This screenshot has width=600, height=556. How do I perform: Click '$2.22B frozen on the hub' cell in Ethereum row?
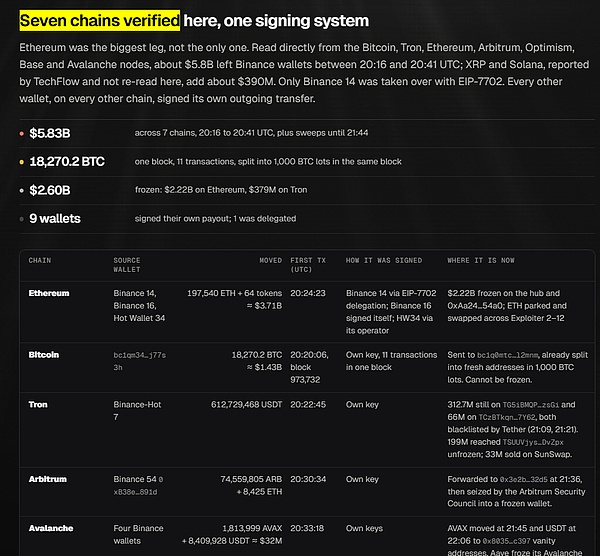[507, 305]
